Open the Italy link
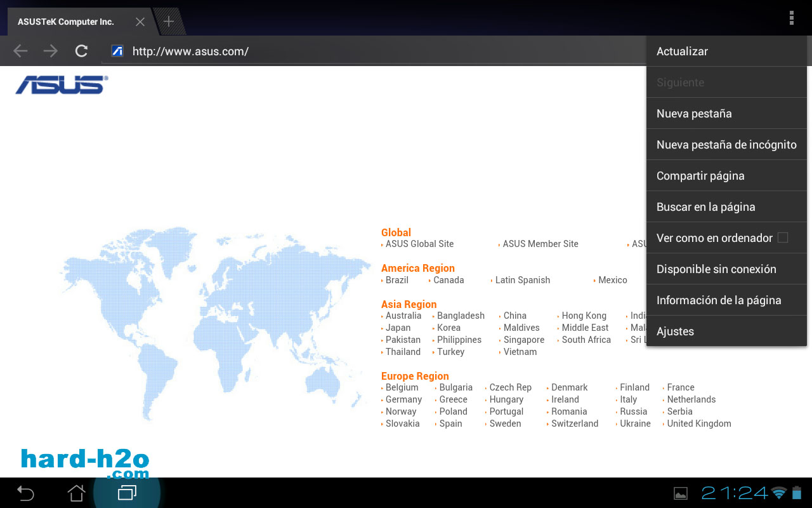This screenshot has width=812, height=508. pyautogui.click(x=629, y=399)
